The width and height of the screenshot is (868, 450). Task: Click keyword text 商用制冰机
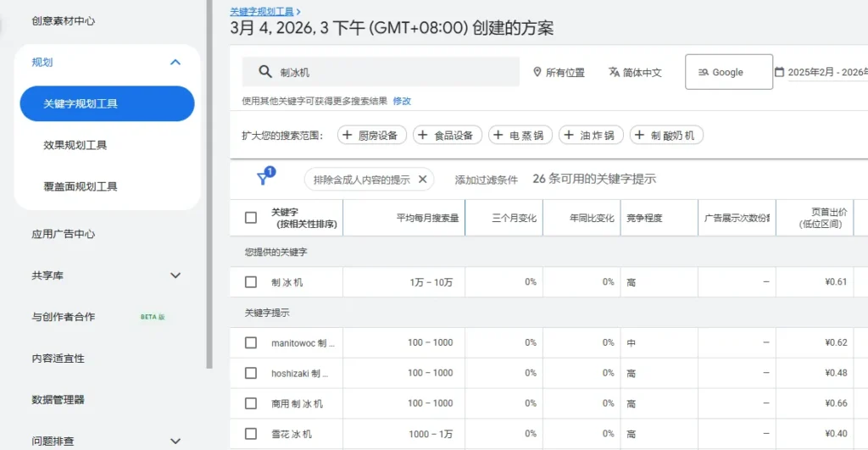[x=297, y=403]
